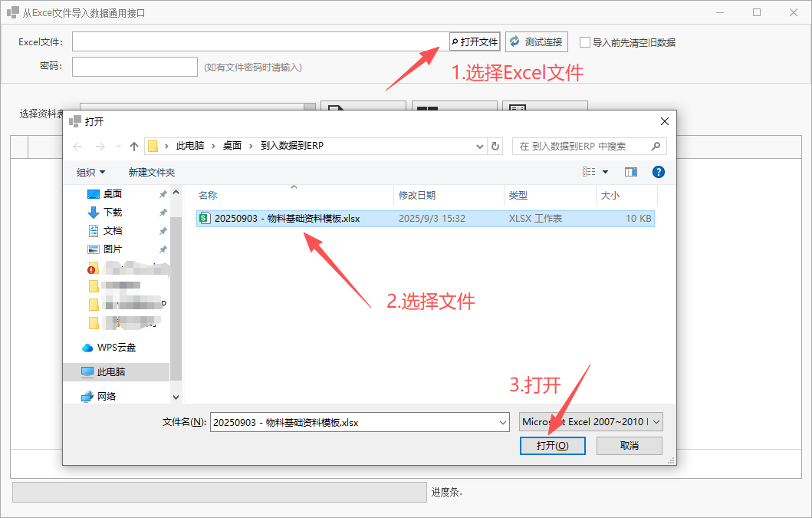Close the 打开 dialog

[665, 121]
